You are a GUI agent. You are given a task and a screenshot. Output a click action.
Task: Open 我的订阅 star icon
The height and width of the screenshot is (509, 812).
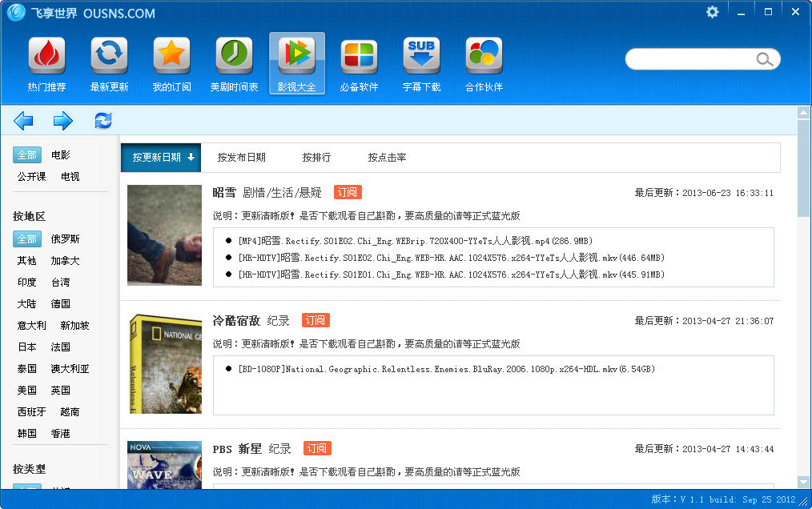[172, 55]
